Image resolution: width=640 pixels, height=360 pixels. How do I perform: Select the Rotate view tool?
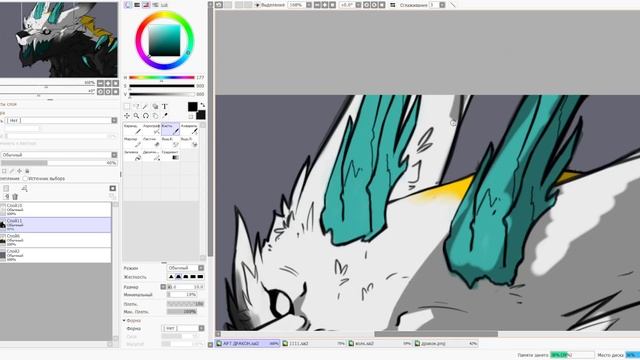146,116
